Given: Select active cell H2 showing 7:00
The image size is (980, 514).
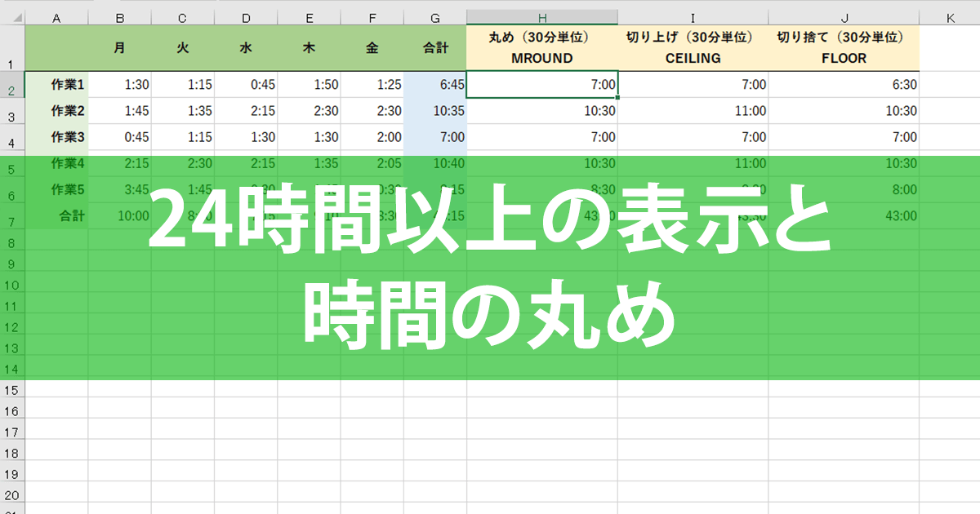Looking at the screenshot, I should click(542, 84).
